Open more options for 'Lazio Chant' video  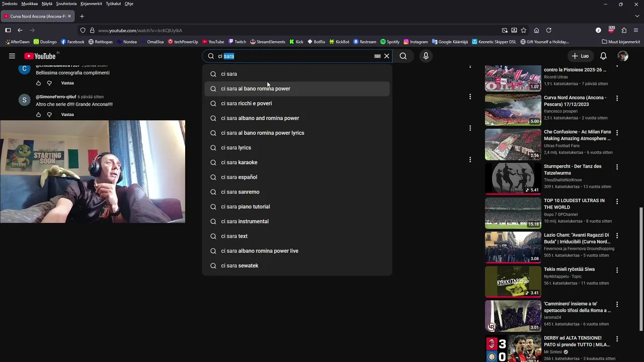pos(617,235)
